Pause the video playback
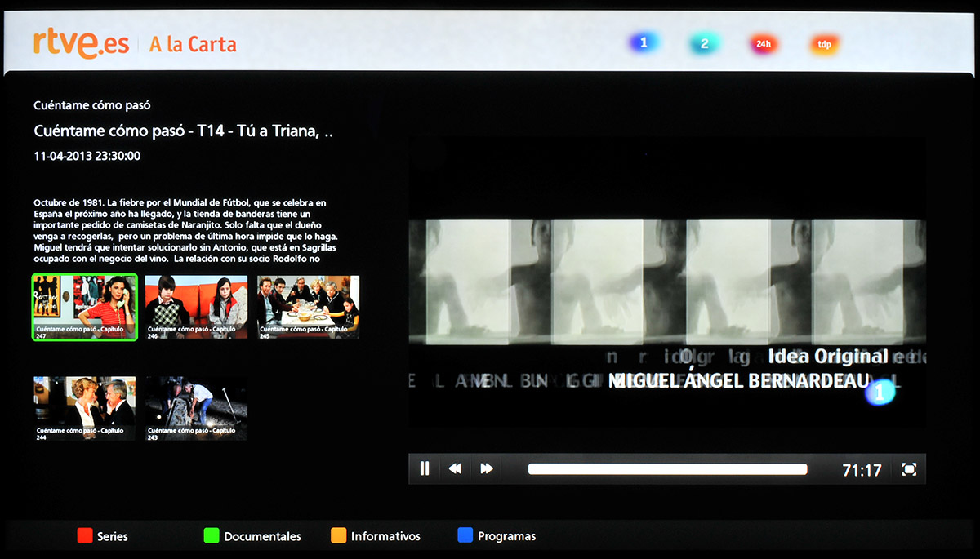Screen dimensions: 980x559 425,468
